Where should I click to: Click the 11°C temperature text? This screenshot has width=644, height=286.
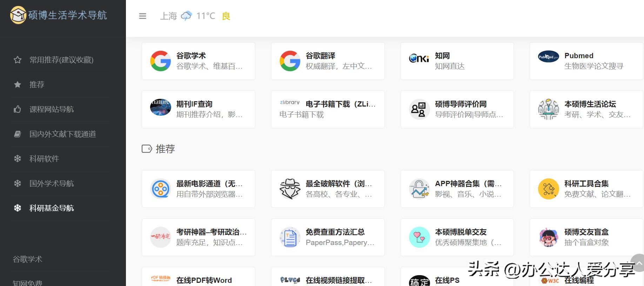[206, 16]
